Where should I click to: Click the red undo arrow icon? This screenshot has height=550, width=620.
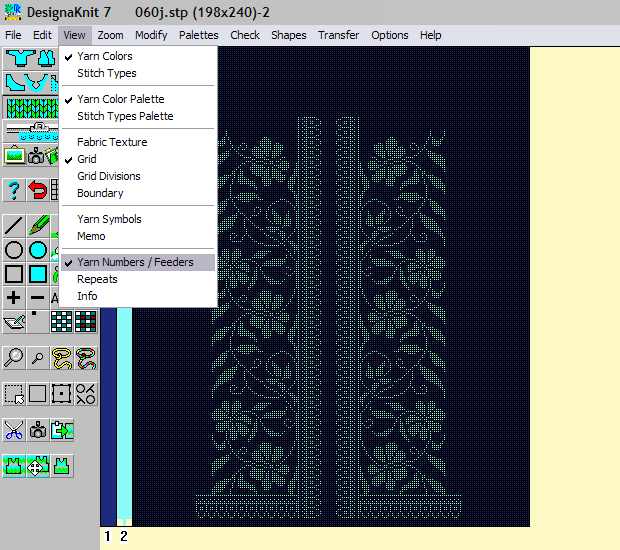pos(38,189)
